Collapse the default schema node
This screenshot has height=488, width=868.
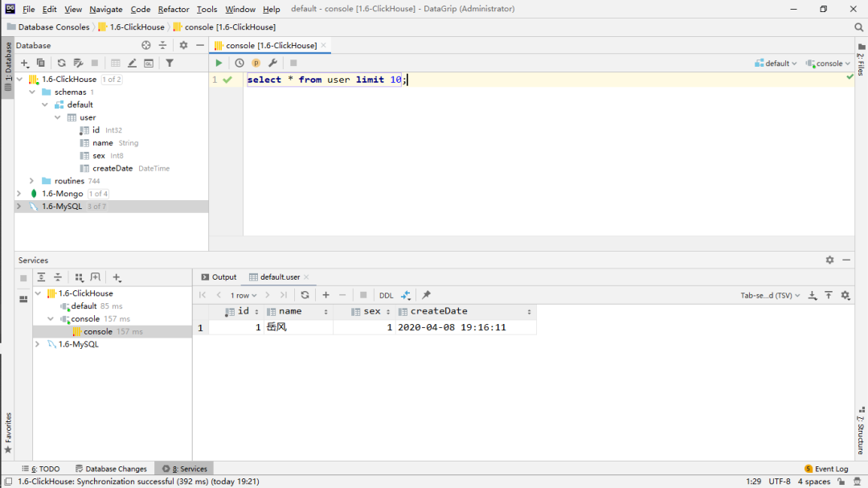45,105
